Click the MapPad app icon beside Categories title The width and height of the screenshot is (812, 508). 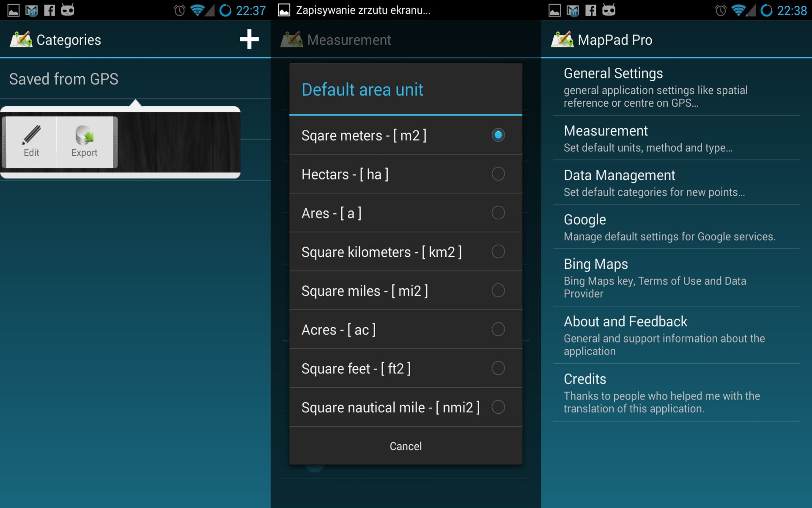click(21, 39)
